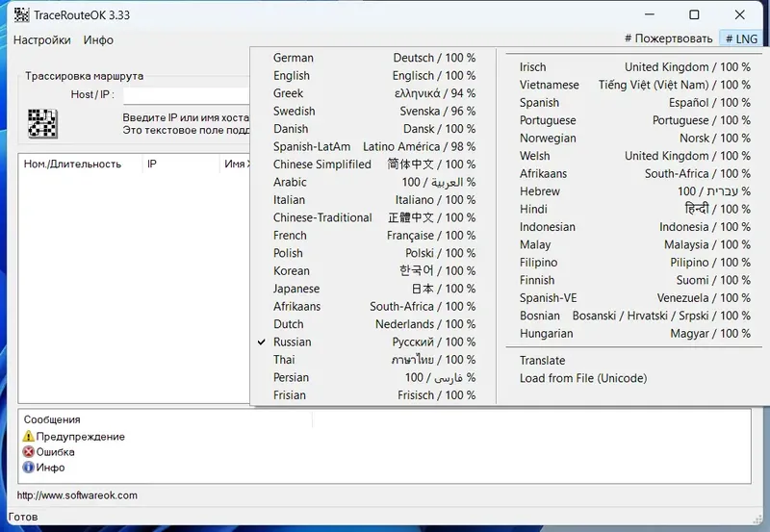Select Spanish Español language
This screenshot has width=770, height=532.
[x=634, y=103]
